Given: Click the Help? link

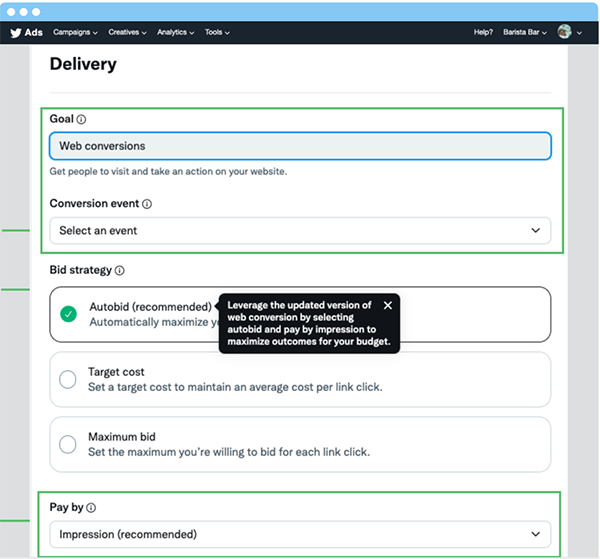Looking at the screenshot, I should (483, 32).
